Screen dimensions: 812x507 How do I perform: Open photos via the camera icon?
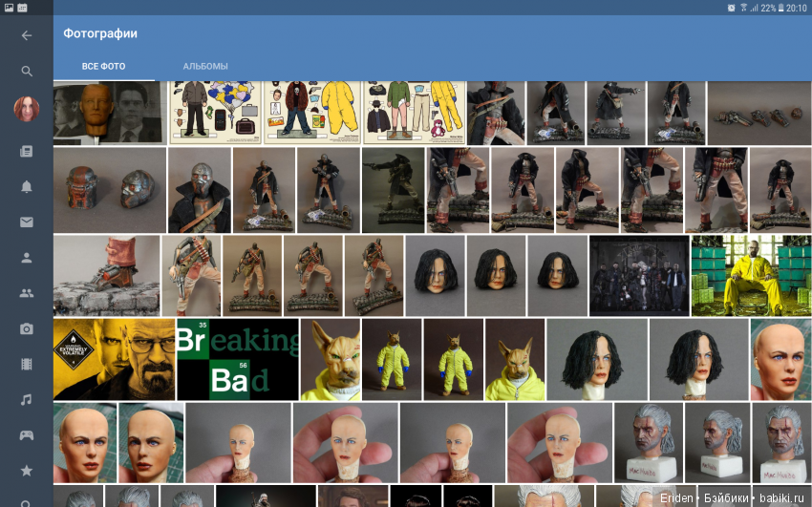click(27, 329)
